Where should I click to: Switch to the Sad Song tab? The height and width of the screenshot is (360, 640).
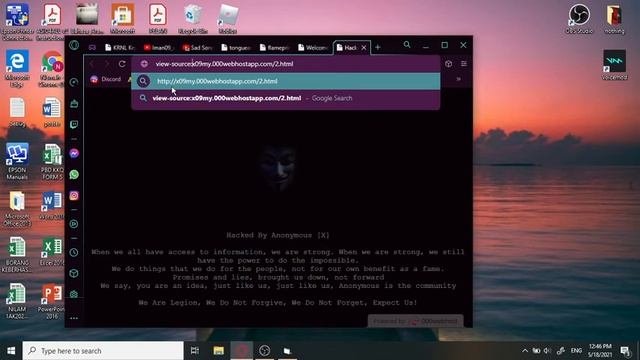point(197,48)
